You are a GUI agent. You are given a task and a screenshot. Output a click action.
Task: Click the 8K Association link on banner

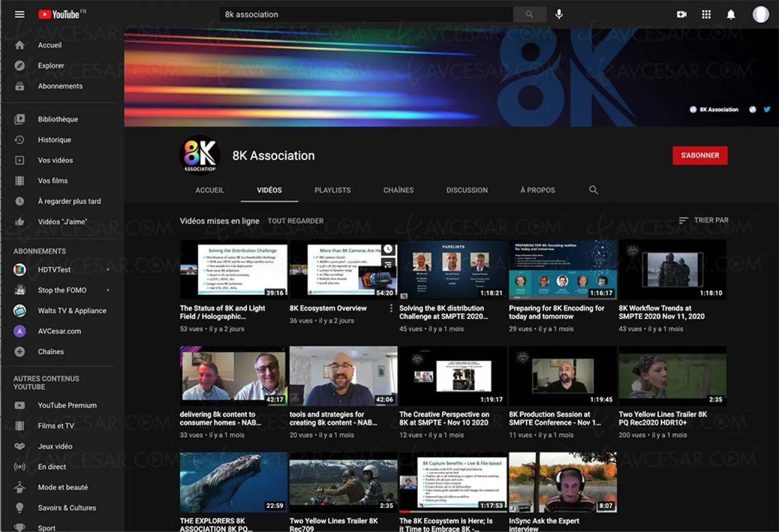coord(714,109)
